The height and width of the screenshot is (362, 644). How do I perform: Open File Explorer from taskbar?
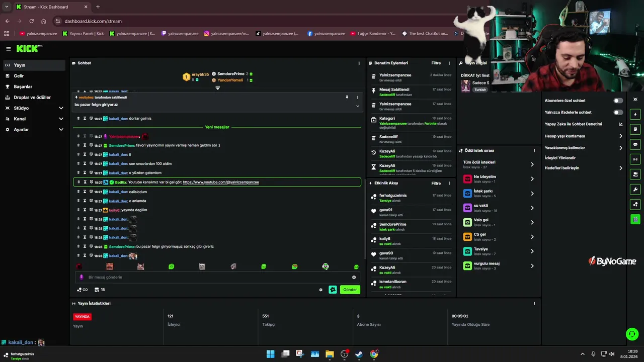click(330, 354)
